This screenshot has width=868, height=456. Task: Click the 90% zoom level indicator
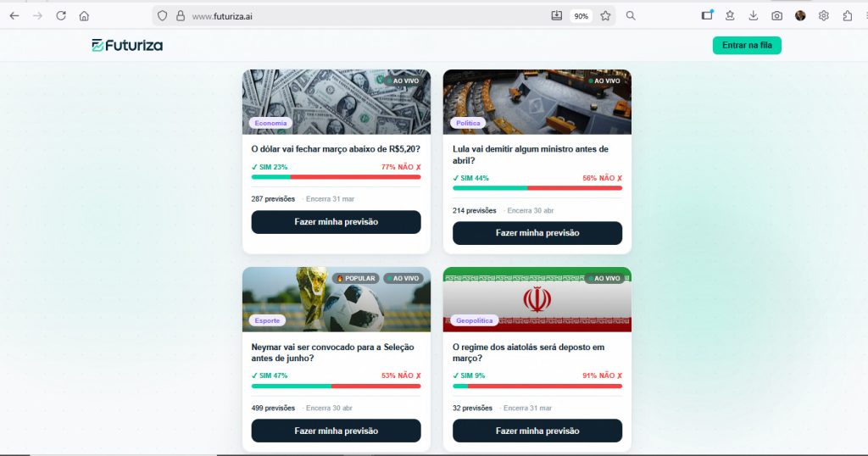581,16
